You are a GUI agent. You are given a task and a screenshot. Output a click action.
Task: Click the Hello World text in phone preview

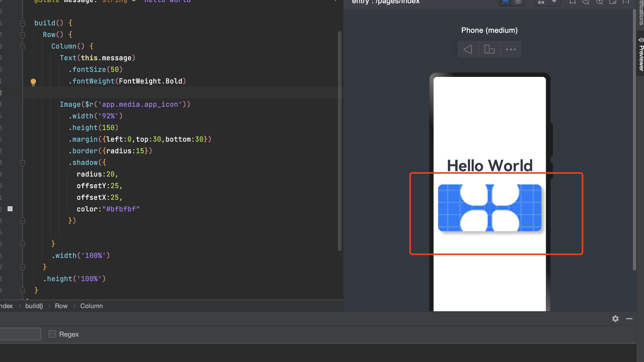[490, 165]
